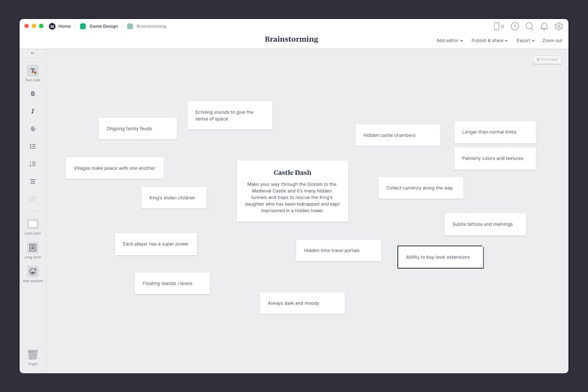Apply Italic formatting
Image resolution: width=588 pixels, height=392 pixels.
pos(32,111)
